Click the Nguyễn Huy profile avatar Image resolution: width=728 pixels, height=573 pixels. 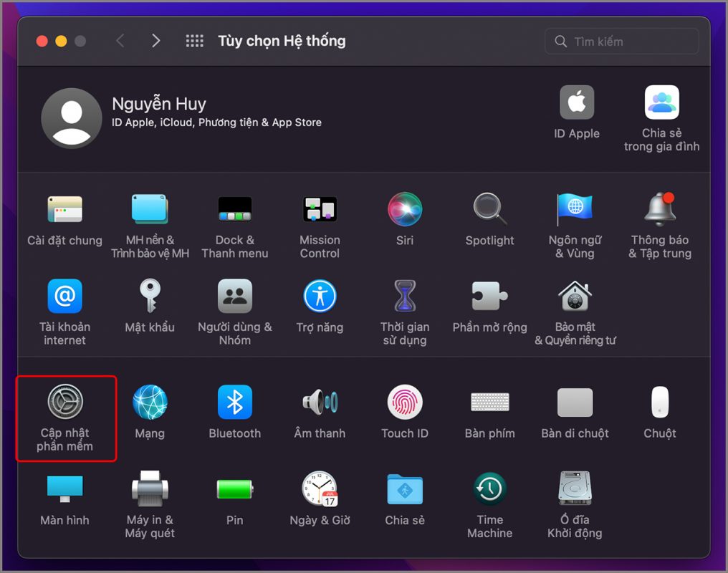pyautogui.click(x=71, y=118)
